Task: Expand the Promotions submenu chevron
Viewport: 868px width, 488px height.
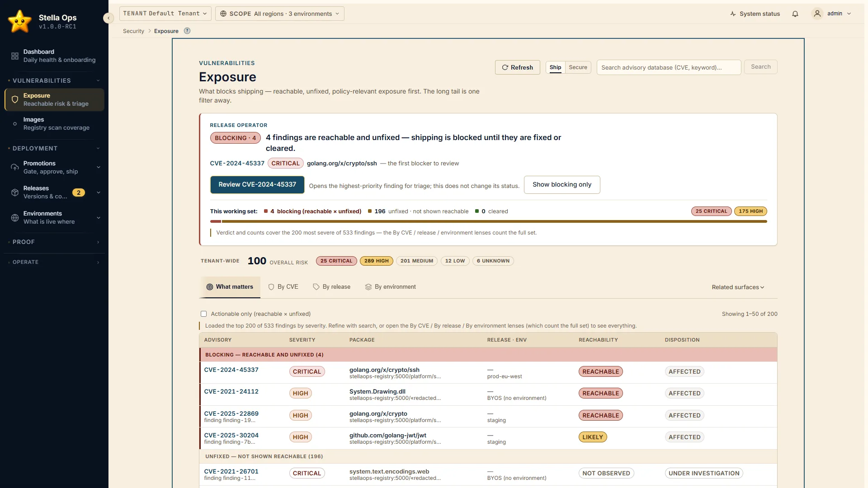Action: click(x=99, y=167)
